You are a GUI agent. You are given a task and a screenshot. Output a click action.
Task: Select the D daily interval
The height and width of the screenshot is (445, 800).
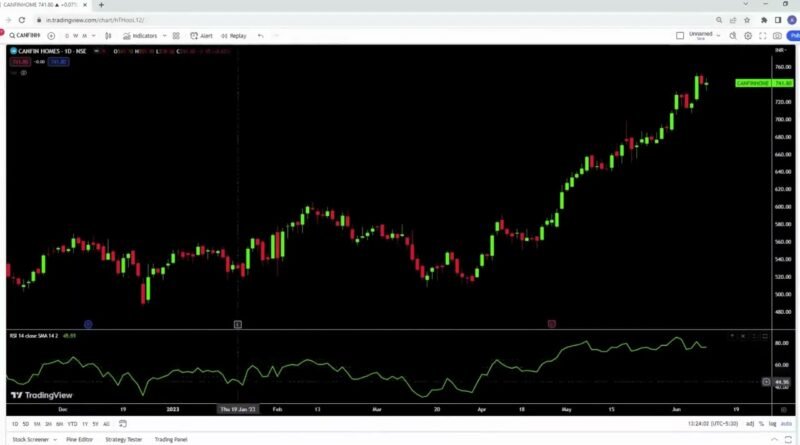point(67,36)
